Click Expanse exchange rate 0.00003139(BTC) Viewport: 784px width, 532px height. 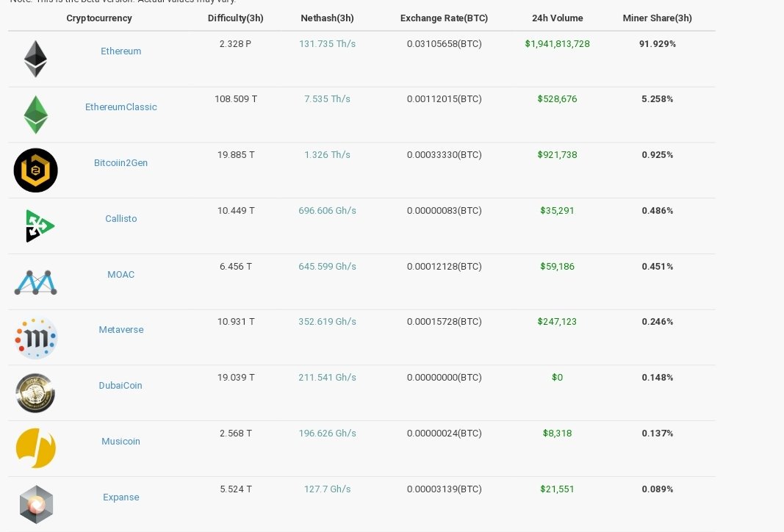[445, 489]
